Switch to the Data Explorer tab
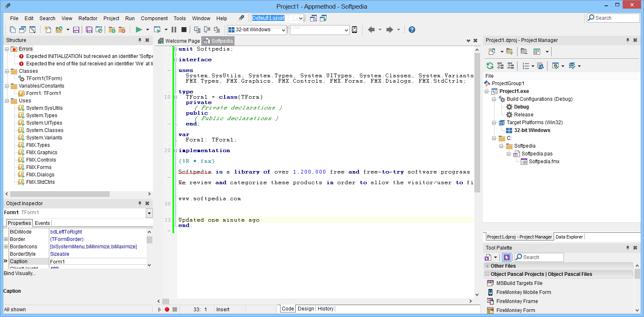Viewport: 644px width, 317px height. click(x=569, y=237)
